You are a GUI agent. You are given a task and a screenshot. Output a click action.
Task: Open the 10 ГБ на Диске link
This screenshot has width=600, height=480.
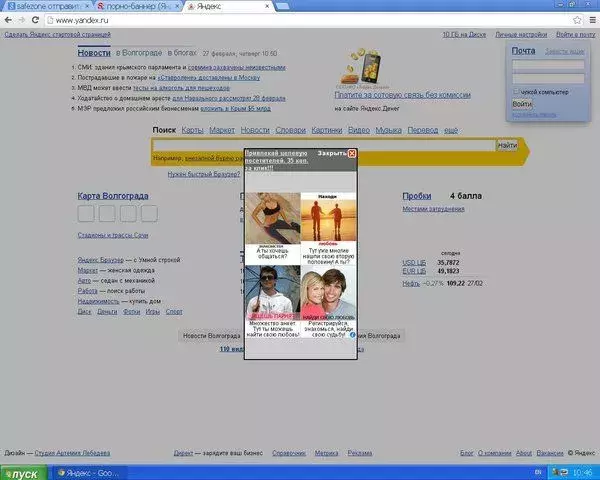pyautogui.click(x=464, y=34)
